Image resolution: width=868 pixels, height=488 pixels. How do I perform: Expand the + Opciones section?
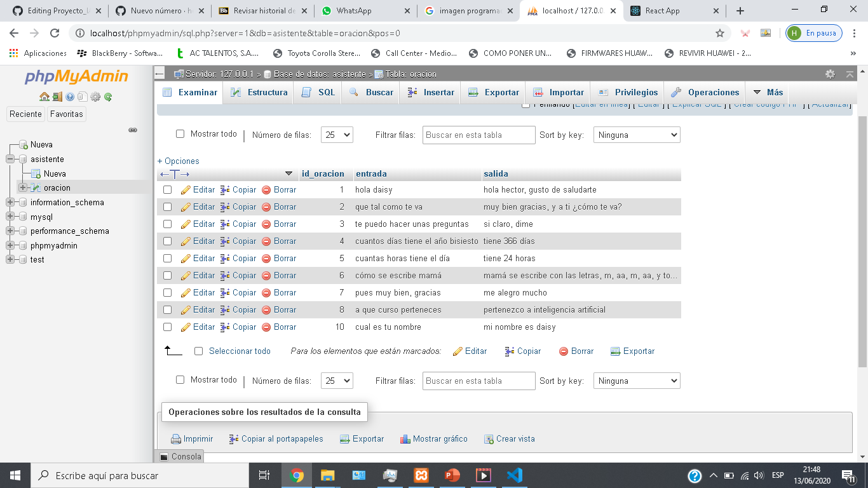(x=179, y=161)
